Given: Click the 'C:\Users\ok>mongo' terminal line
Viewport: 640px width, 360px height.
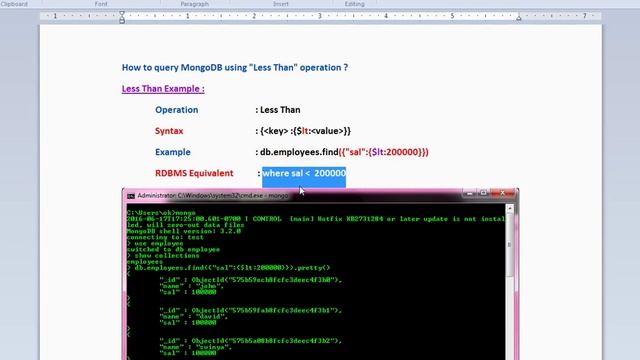Looking at the screenshot, I should (161, 213).
